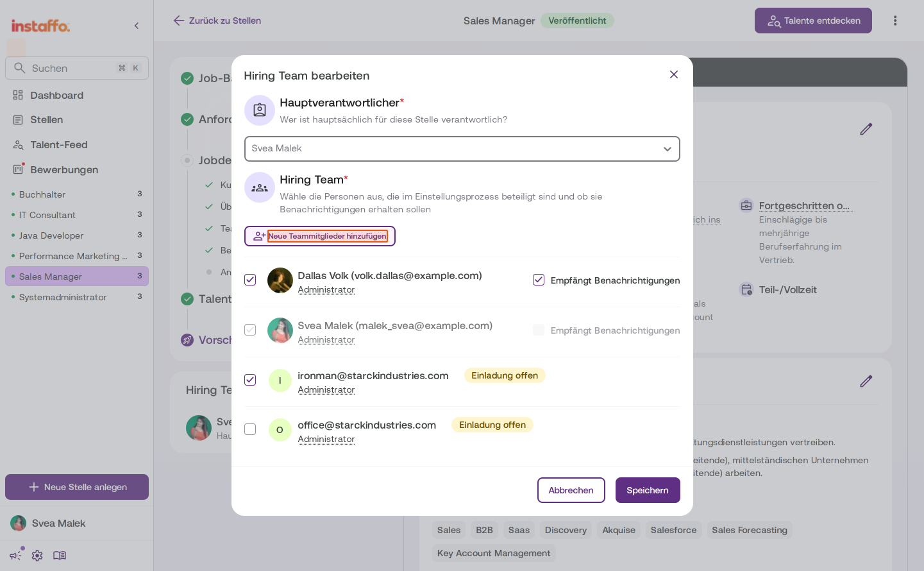Viewport: 924px width, 571px height.
Task: Open the Hauptverantwortlicher dropdown showing Svea Malek
Action: coord(462,149)
